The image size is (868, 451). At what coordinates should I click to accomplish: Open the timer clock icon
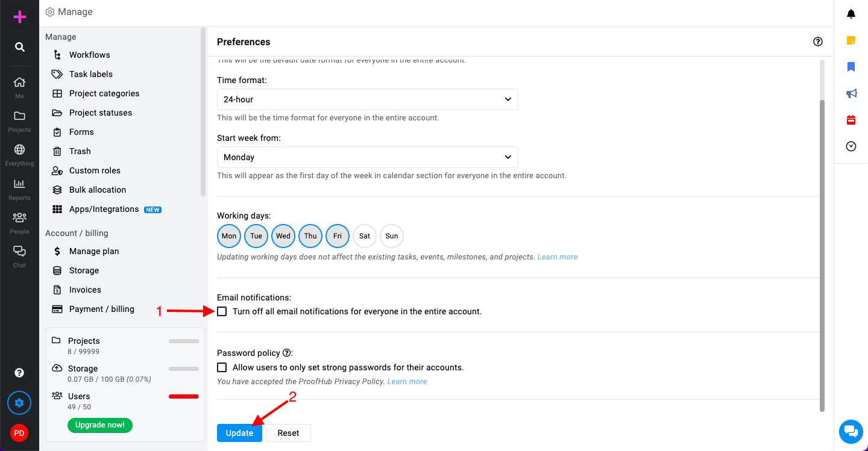[851, 146]
